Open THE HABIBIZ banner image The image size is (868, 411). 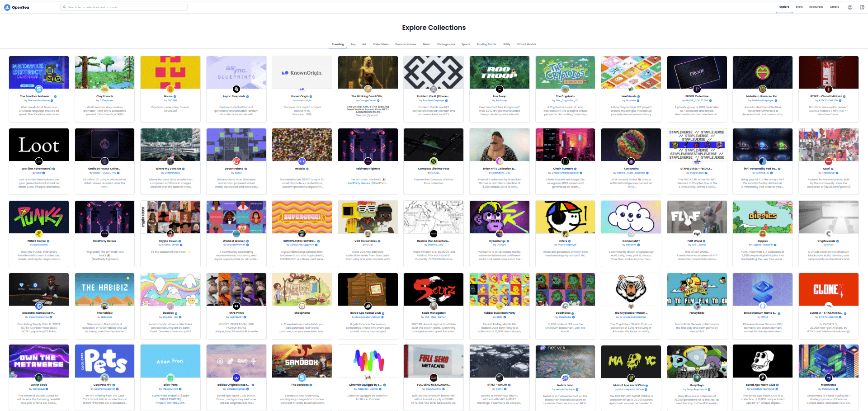(x=104, y=289)
